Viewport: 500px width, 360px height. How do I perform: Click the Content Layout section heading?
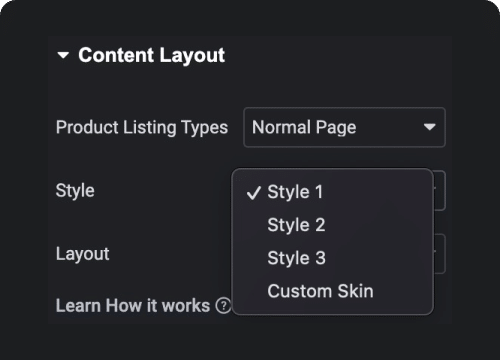(x=151, y=55)
